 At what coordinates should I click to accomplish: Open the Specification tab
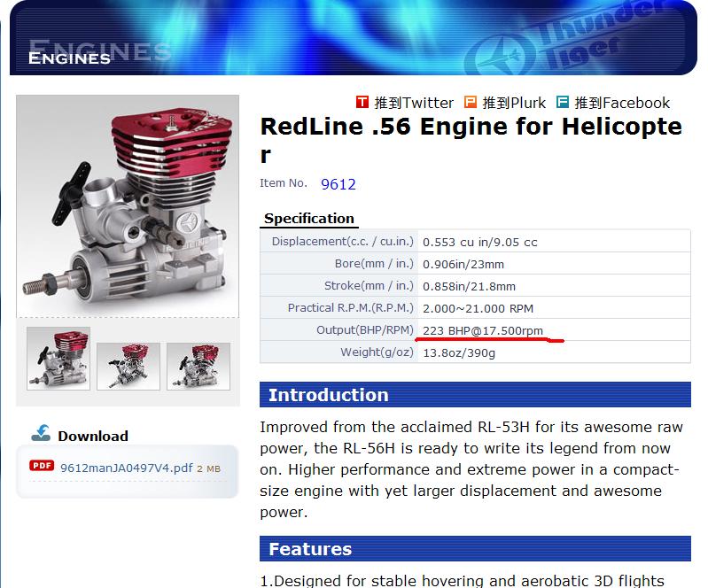(308, 219)
